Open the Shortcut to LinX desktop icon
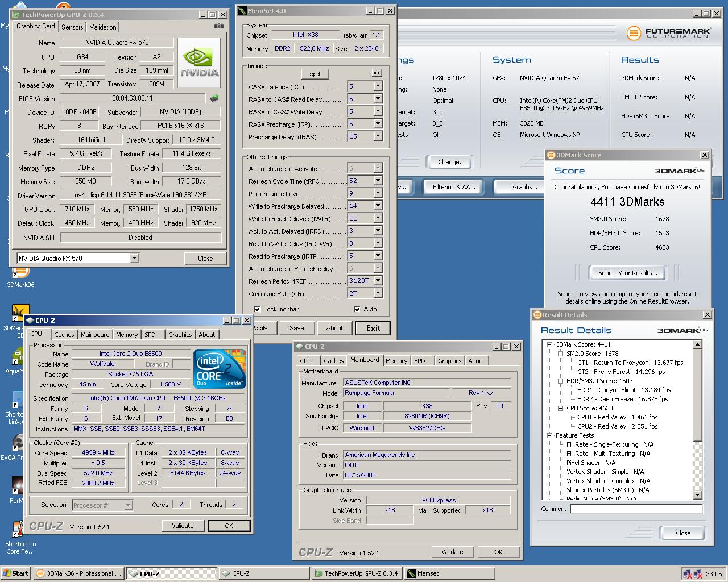Screen dimensions: 728x582 17,400
